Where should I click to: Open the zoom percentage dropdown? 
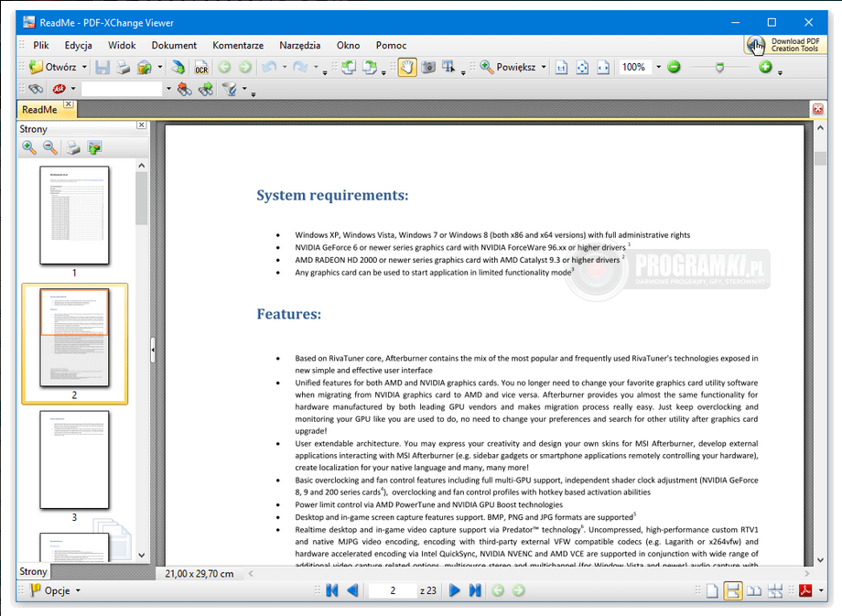(658, 67)
